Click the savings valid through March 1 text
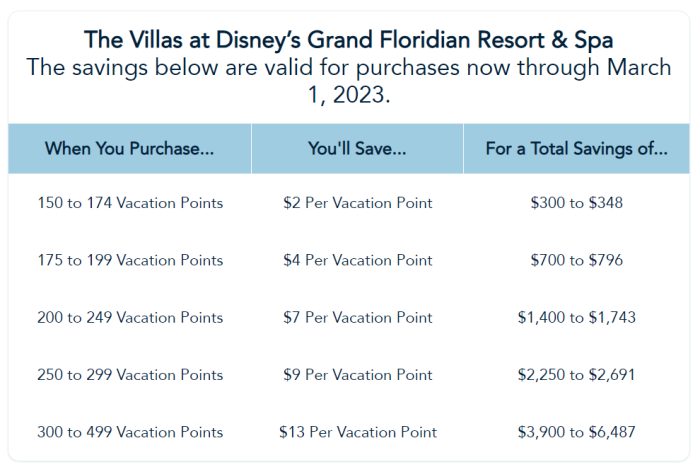The image size is (700, 472). [349, 81]
